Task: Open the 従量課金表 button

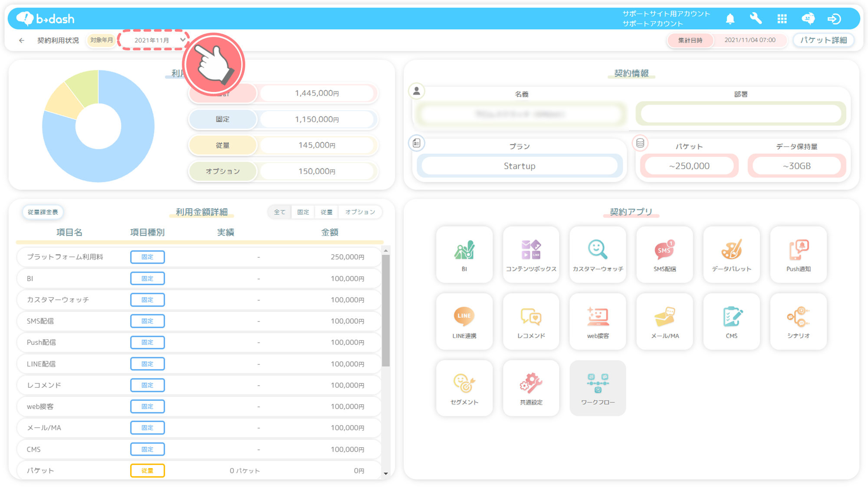Action: click(x=43, y=212)
